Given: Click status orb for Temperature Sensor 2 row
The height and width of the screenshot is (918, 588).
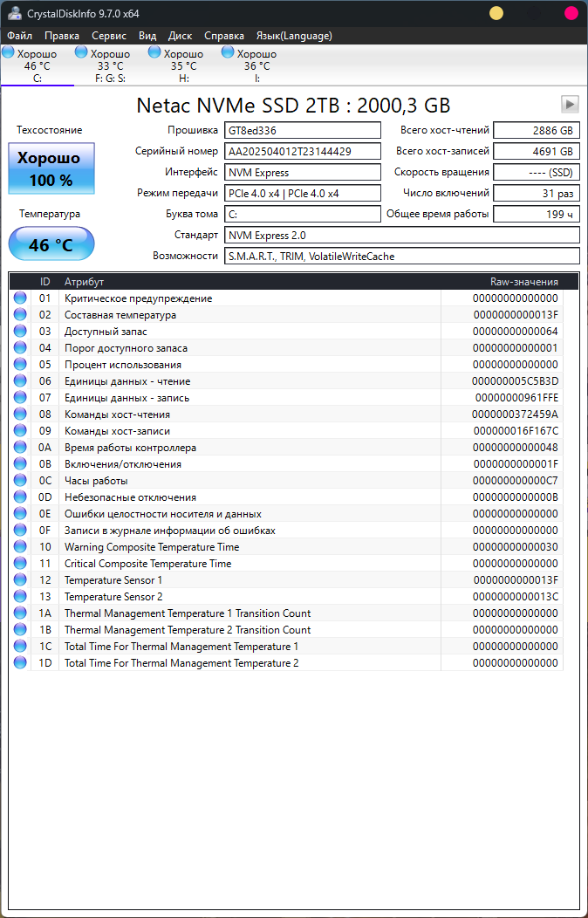Looking at the screenshot, I should tap(20, 597).
